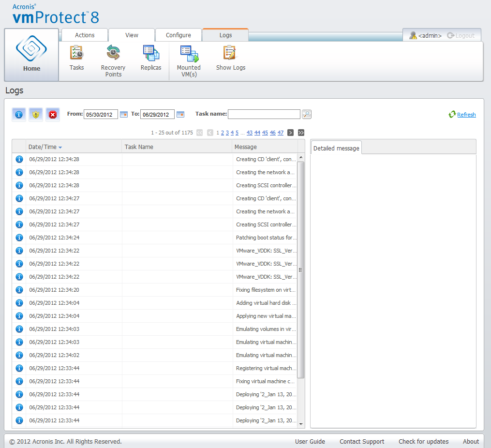Screen dimensions: 491x448
Task: Click the info icon for the 12:34:02 entry
Action: click(19, 355)
